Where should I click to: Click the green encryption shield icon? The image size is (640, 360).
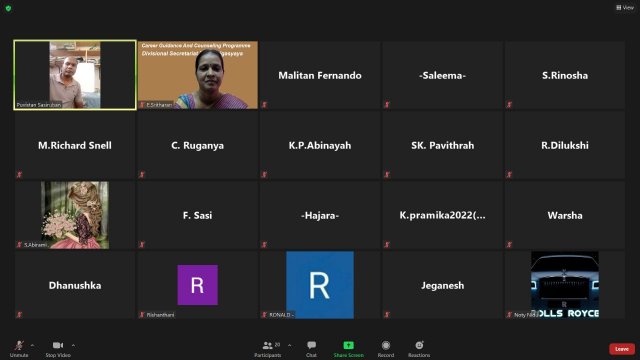tap(8, 8)
